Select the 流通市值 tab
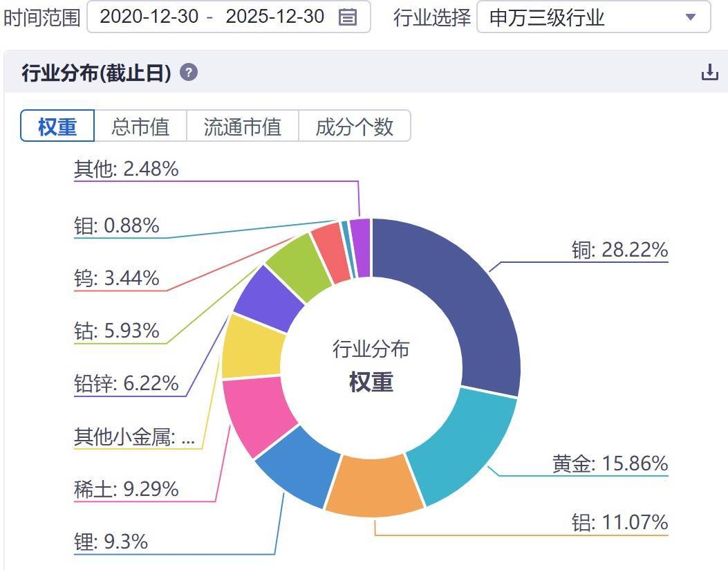The height and width of the screenshot is (570, 728). (243, 126)
